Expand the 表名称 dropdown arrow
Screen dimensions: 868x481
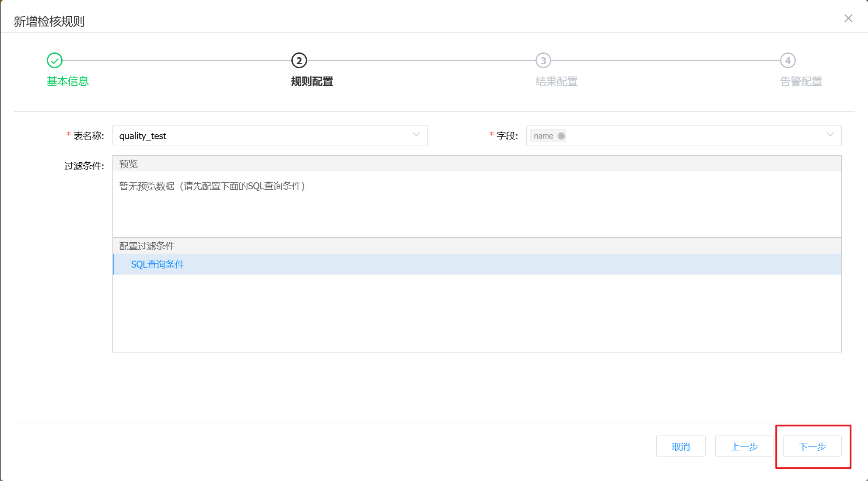[x=416, y=135]
